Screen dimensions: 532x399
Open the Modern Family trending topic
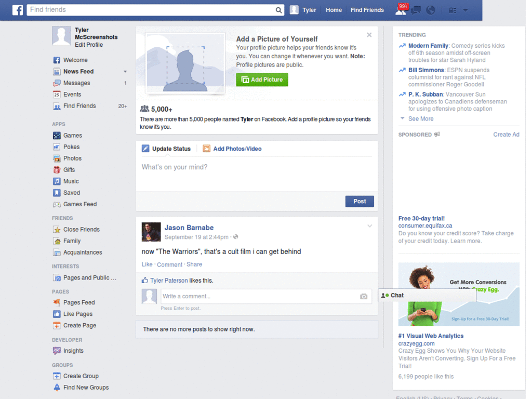[x=428, y=46]
